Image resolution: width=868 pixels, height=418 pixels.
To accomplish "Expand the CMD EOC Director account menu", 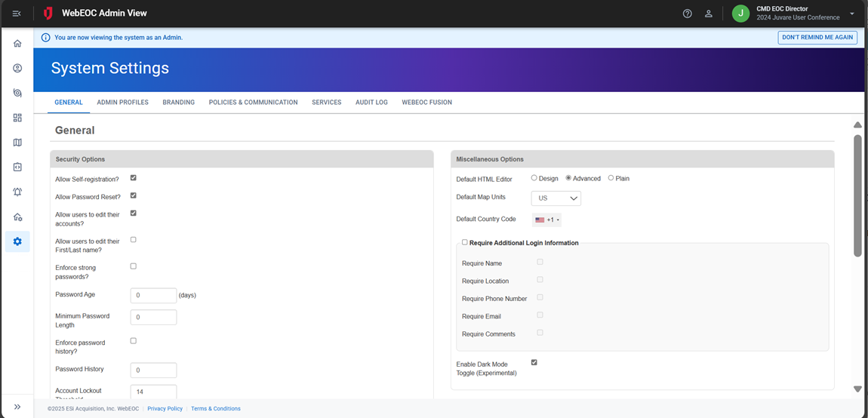I will 851,14.
